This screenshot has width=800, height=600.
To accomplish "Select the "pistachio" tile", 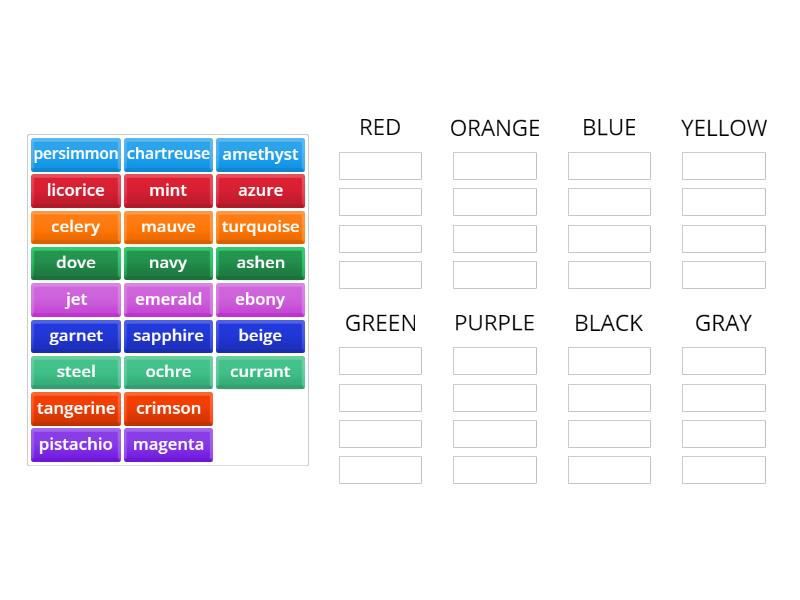I will click(75, 444).
